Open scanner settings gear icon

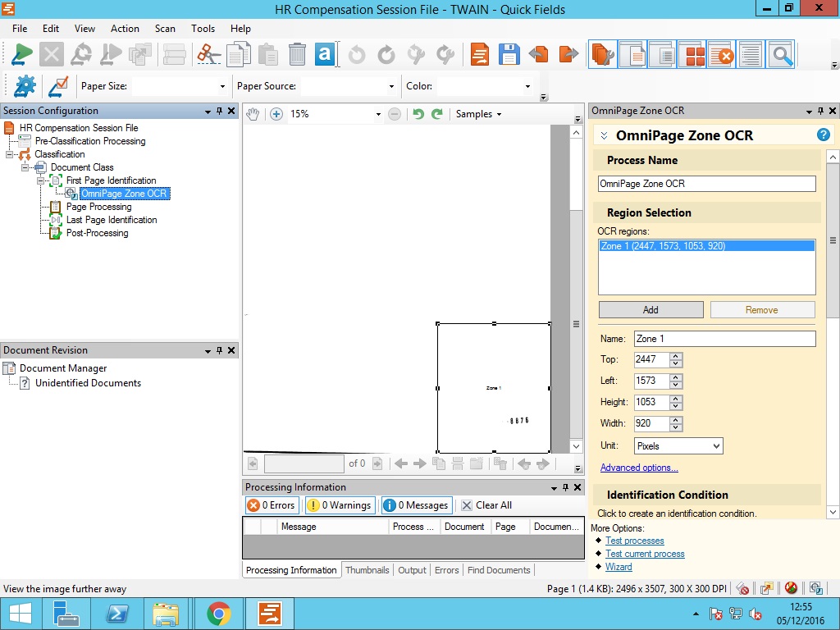coord(25,86)
